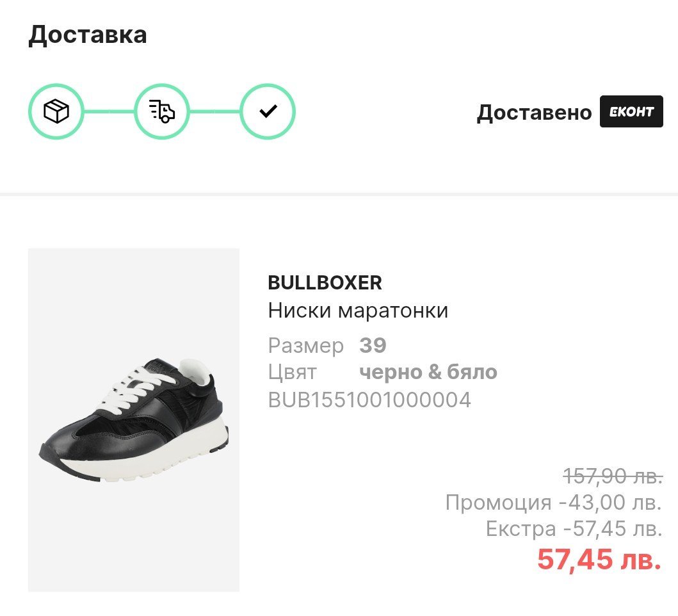
Task: Click the package box step icon
Action: [x=56, y=112]
